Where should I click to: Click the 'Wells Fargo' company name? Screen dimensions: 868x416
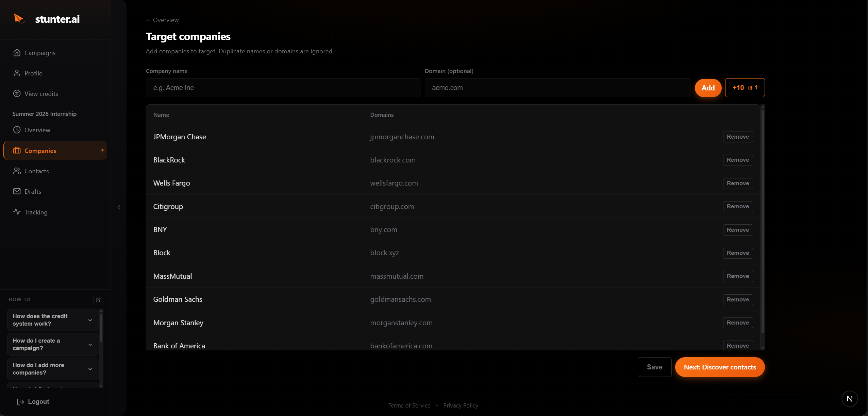click(171, 183)
